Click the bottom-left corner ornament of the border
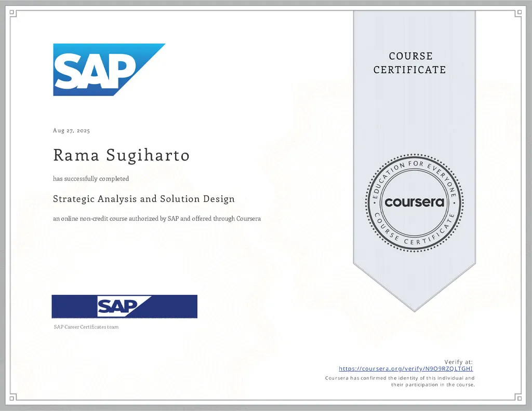The width and height of the screenshot is (532, 411). 14,397
